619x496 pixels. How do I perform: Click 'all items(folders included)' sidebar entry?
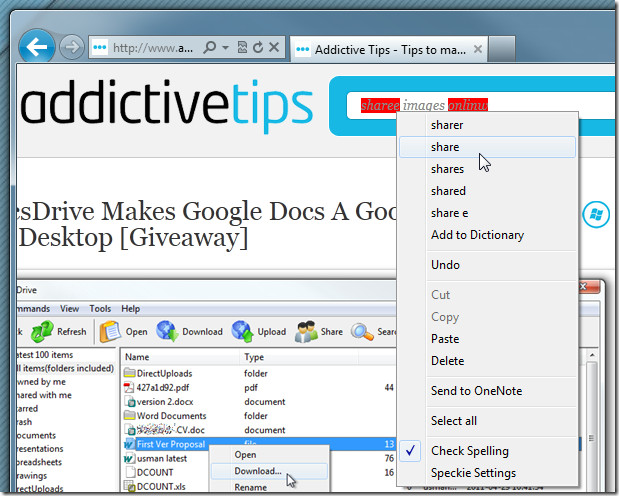[x=66, y=368]
